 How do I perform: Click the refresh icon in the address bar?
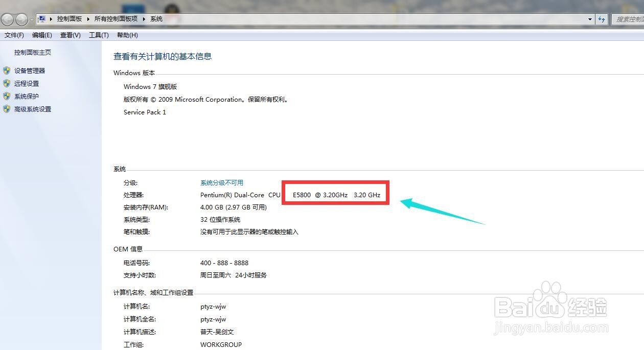(x=602, y=19)
